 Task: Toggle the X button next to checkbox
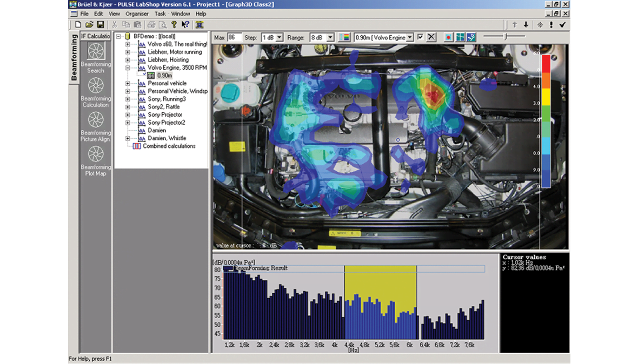pyautogui.click(x=431, y=37)
